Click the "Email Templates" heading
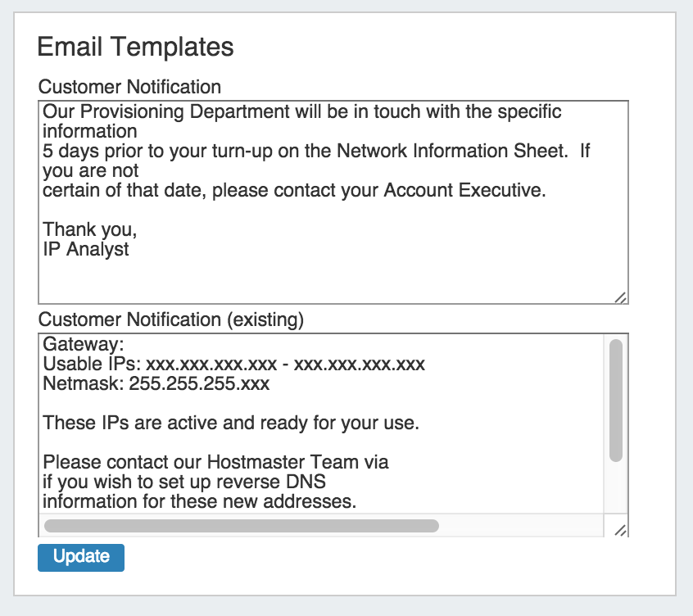The width and height of the screenshot is (693, 616). click(x=136, y=47)
